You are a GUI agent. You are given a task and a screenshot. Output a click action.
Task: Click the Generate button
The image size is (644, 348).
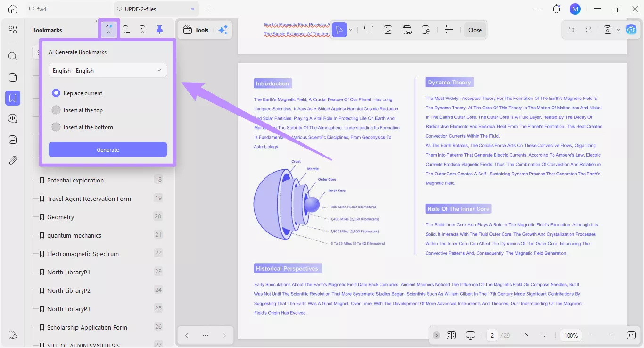tap(107, 149)
